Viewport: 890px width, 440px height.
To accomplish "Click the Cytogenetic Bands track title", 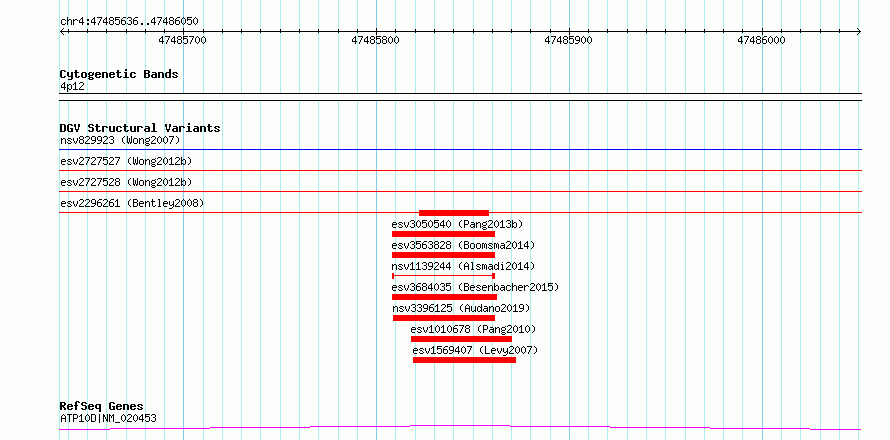I will pos(119,74).
